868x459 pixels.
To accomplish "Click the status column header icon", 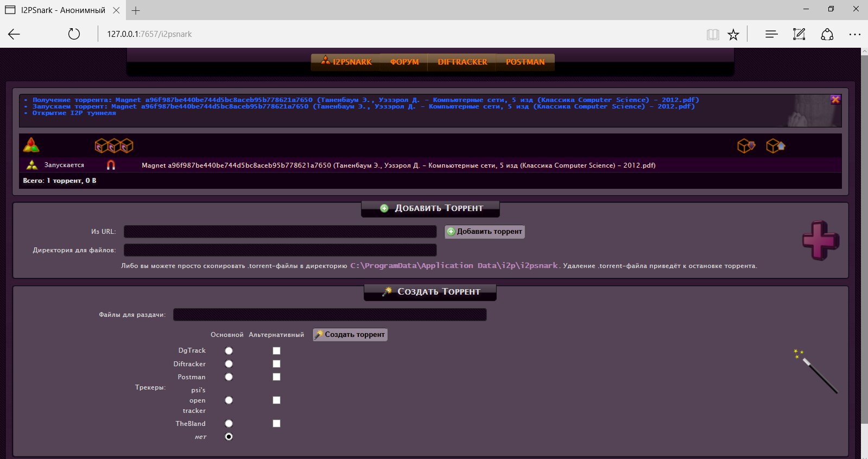I will 31,145.
